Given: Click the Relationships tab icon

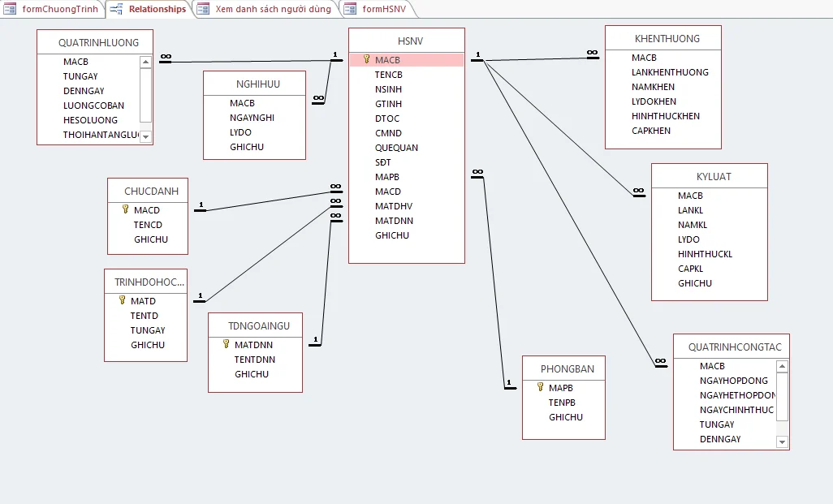Looking at the screenshot, I should (x=116, y=9).
